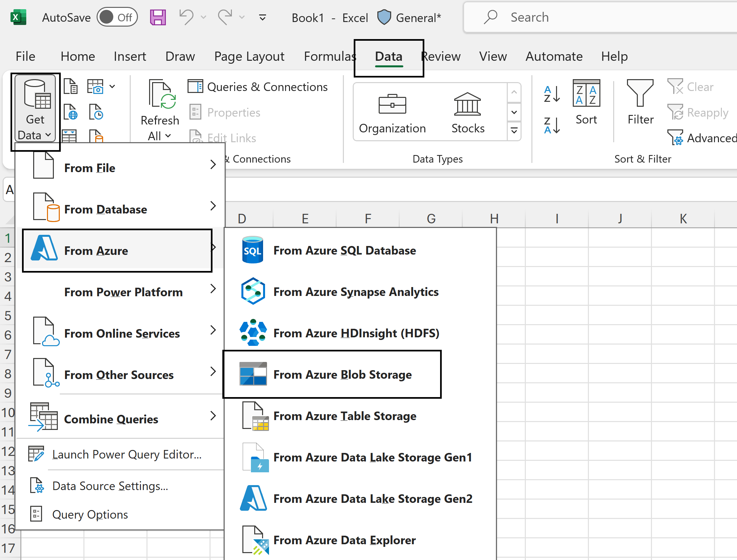Viewport: 737px width, 560px height.
Task: Choose From Azure Table Storage
Action: pyautogui.click(x=360, y=415)
